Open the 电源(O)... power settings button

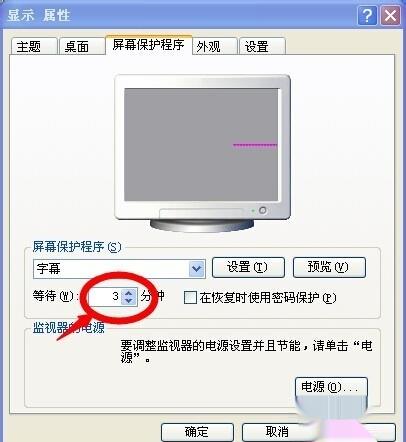click(331, 387)
